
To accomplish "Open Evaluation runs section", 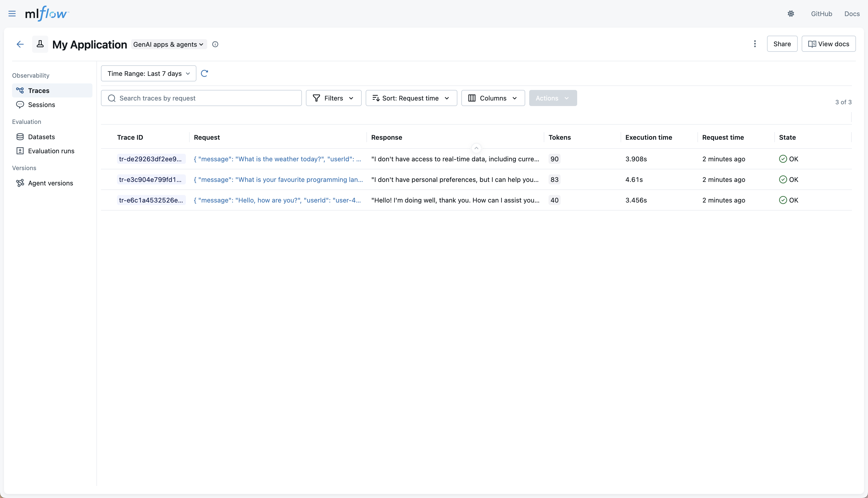I will click(x=51, y=151).
